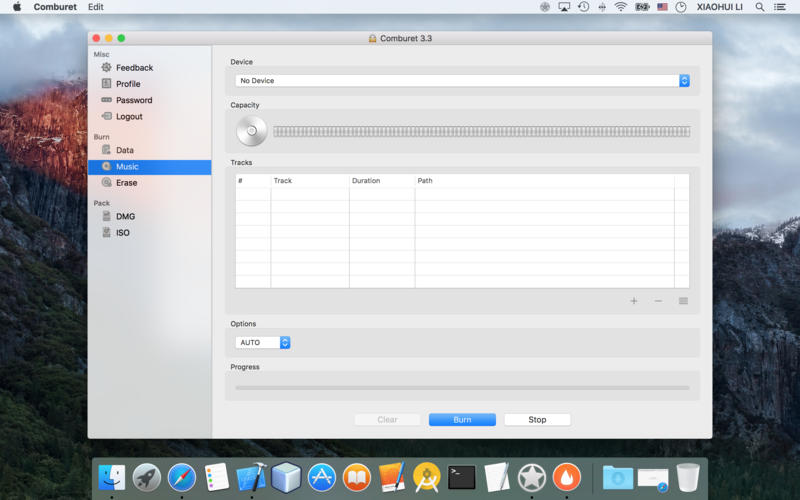Viewport: 800px width, 500px height.
Task: Click the burn progress bar
Action: (x=462, y=388)
